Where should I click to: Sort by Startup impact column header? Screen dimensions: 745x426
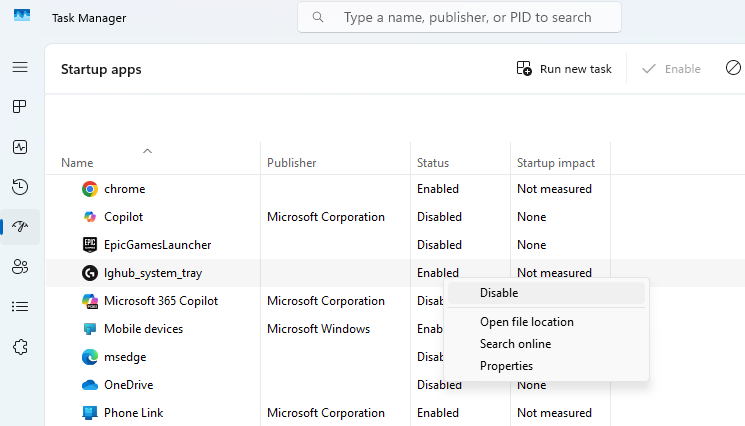[x=555, y=163]
